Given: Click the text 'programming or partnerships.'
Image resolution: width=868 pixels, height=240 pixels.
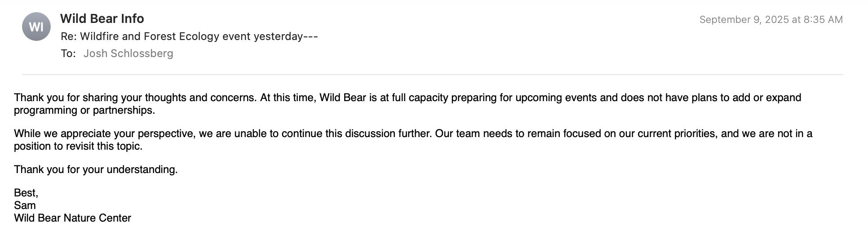Looking at the screenshot, I should click(x=84, y=110).
